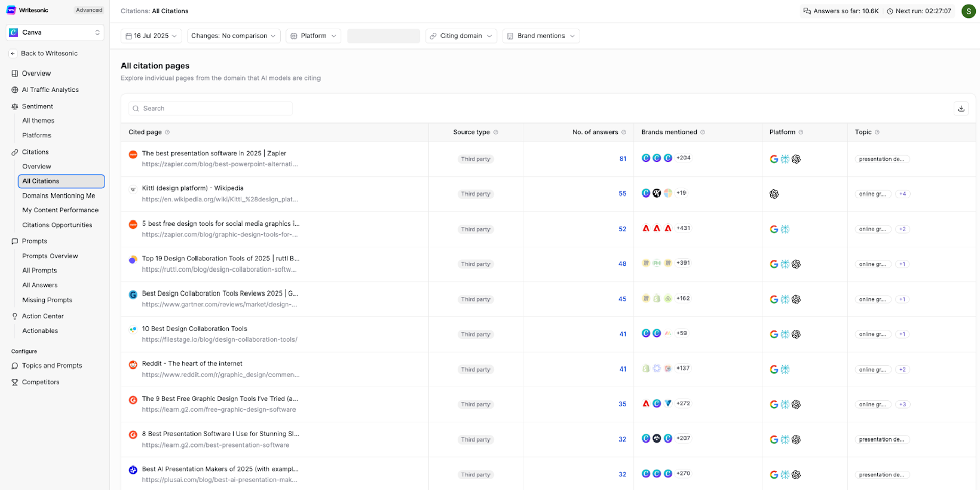Click the ChatGPT icon in the Wikipedia Kittl row
The width and height of the screenshot is (980, 490).
click(774, 194)
